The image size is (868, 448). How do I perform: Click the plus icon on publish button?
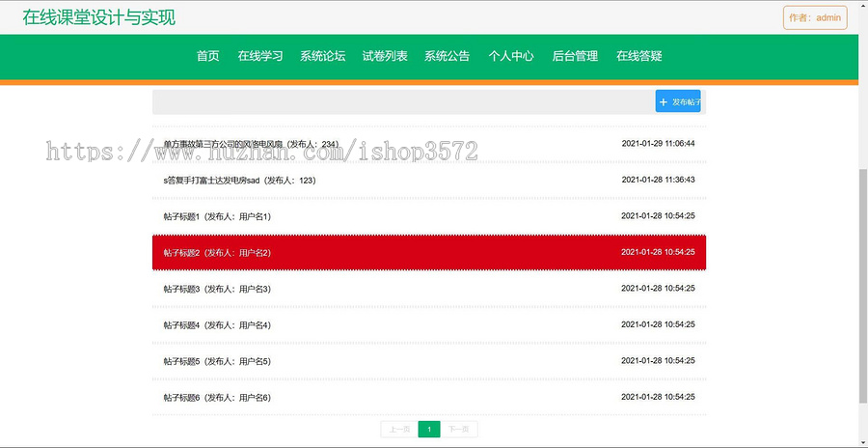(x=664, y=102)
